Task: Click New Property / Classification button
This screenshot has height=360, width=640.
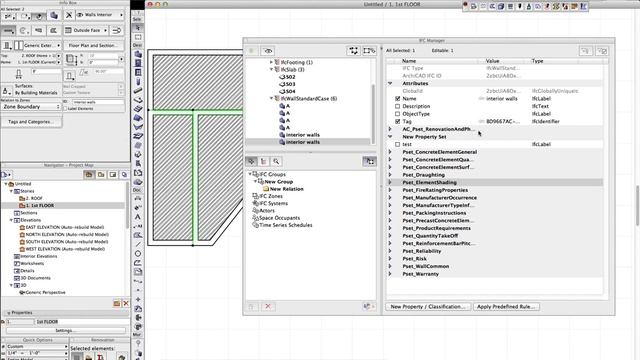Action: (428, 307)
